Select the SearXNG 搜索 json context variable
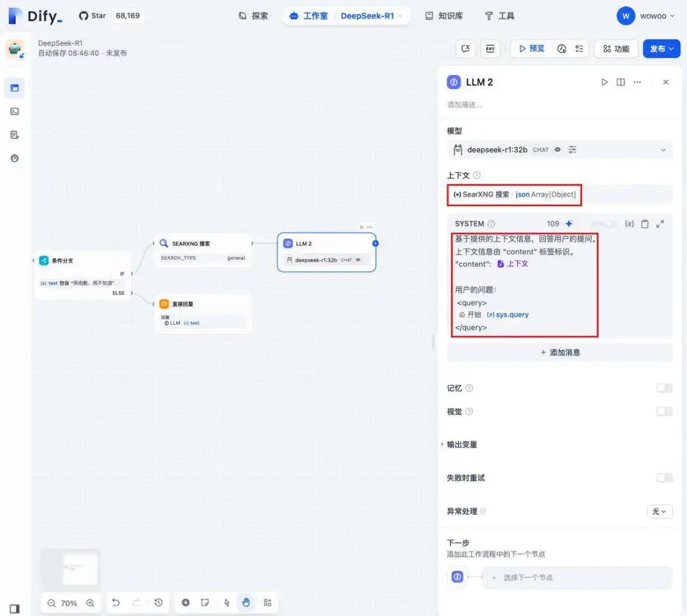Image resolution: width=687 pixels, height=616 pixels. tap(515, 194)
